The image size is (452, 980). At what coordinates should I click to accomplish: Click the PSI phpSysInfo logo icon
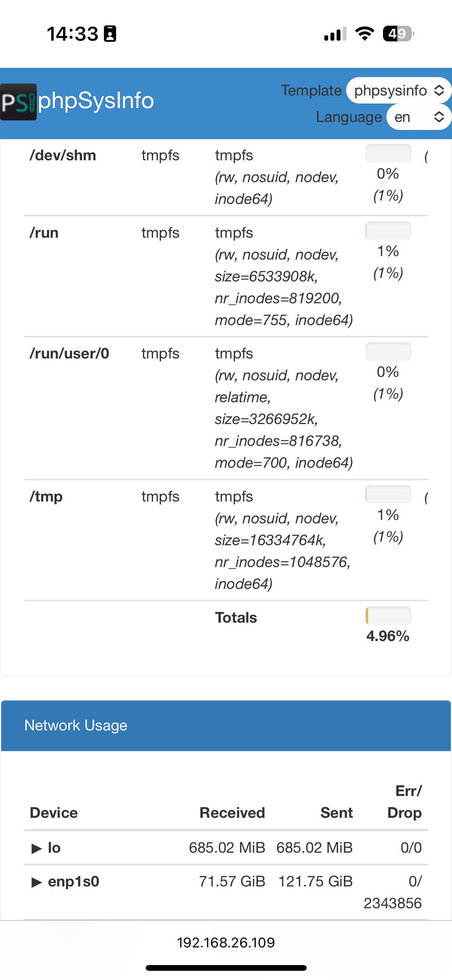[18, 102]
